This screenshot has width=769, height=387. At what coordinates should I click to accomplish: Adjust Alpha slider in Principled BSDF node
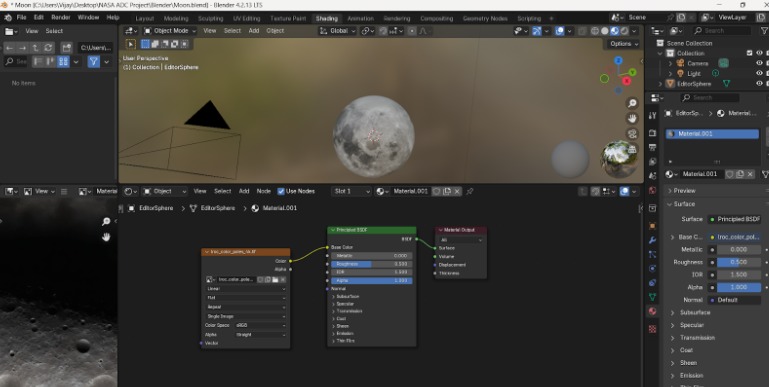click(x=372, y=281)
